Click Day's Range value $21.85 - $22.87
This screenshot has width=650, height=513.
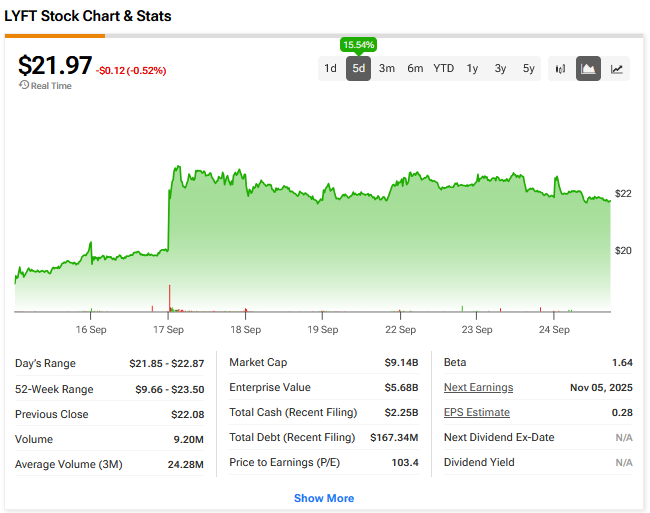167,363
